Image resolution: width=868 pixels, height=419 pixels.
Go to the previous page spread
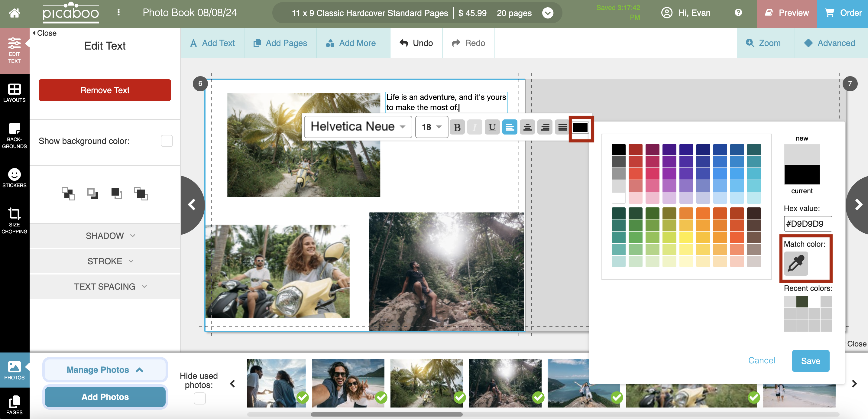[x=192, y=205]
